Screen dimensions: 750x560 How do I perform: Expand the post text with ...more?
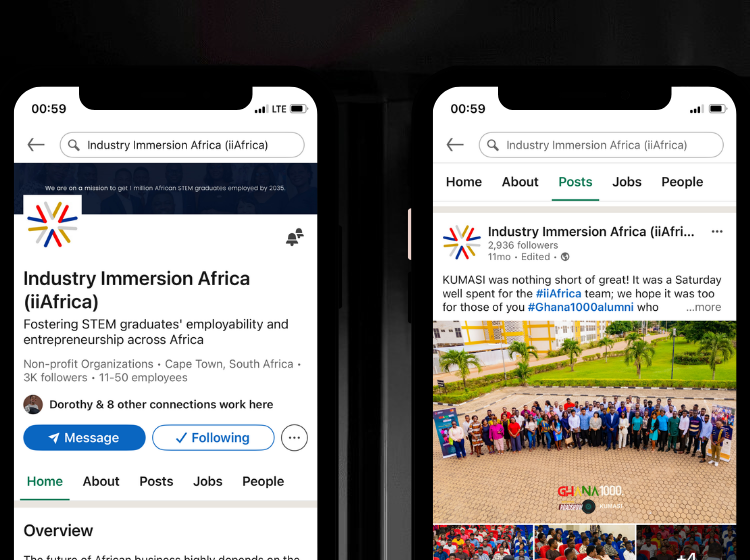[703, 307]
